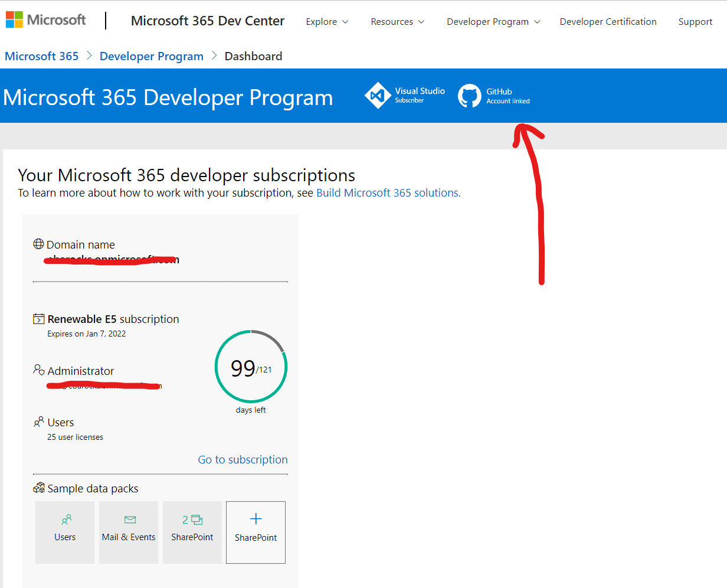This screenshot has width=727, height=588.
Task: Click the Visual Studio Subscriber icon
Action: click(378, 96)
